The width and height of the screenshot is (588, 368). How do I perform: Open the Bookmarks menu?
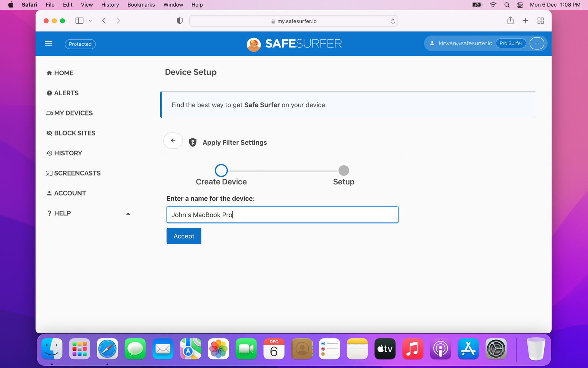(141, 5)
